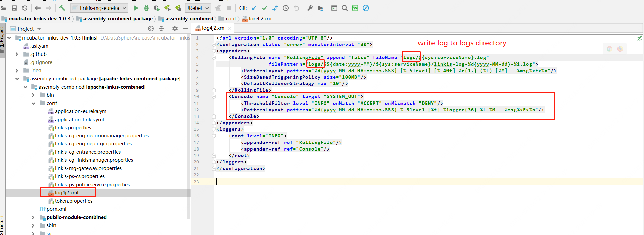Open settings wrench icon
644x235 pixels.
(x=310, y=8)
